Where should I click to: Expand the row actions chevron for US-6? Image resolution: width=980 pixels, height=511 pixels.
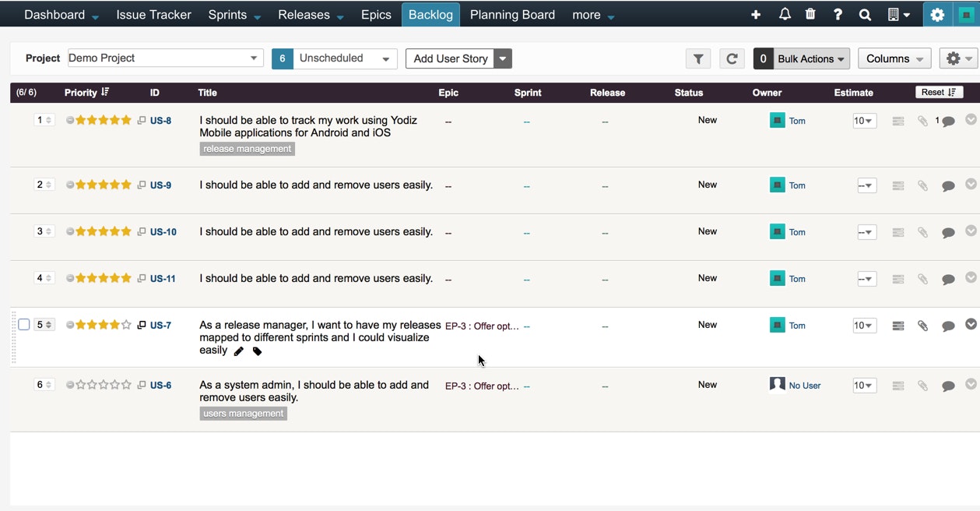[971, 384]
